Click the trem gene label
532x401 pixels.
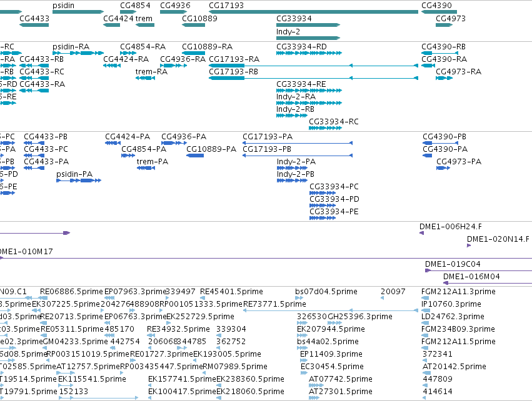coord(144,19)
